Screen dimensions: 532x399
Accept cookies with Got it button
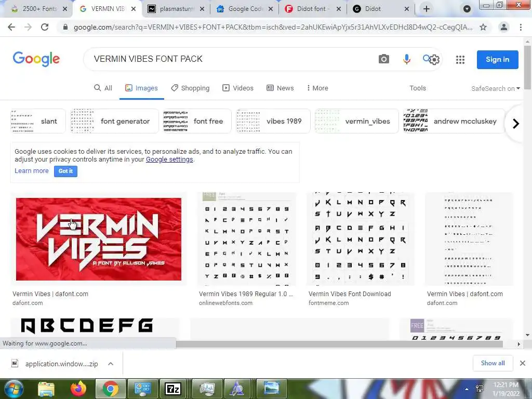[65, 171]
